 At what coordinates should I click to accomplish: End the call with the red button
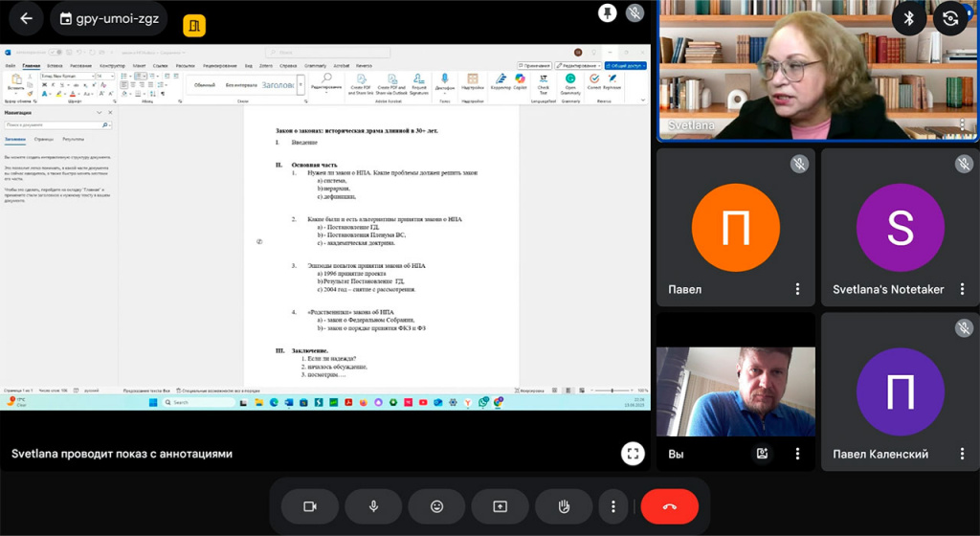pos(669,506)
